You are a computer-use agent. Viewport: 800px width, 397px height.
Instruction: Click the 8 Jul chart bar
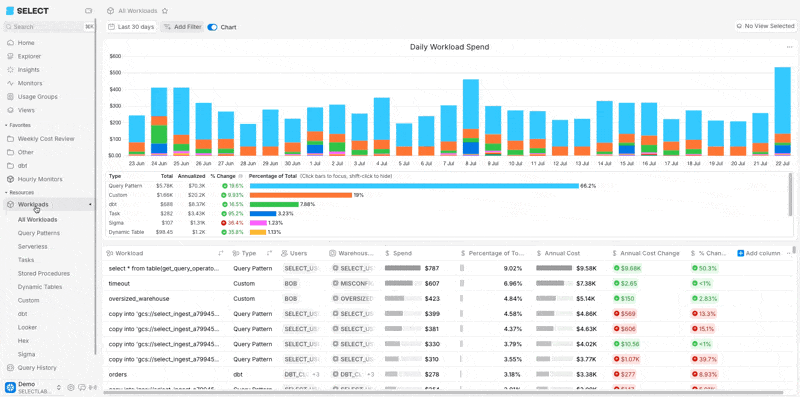point(470,117)
